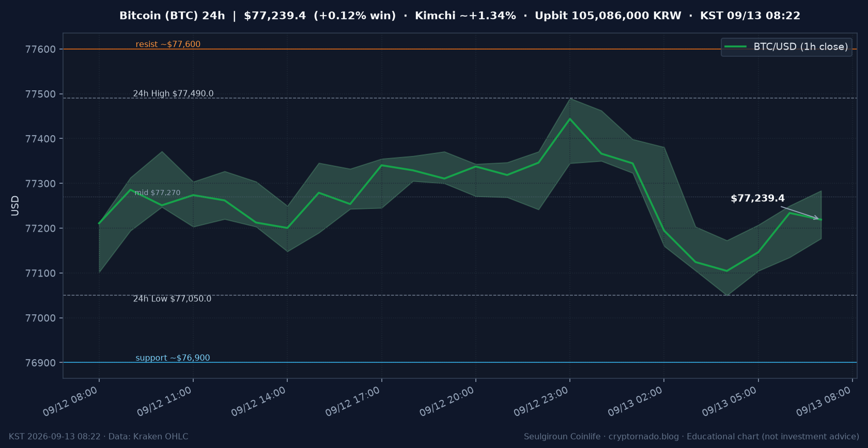868x448 pixels.
Task: Click the y-axis tick label 77000
Action: 40,318
